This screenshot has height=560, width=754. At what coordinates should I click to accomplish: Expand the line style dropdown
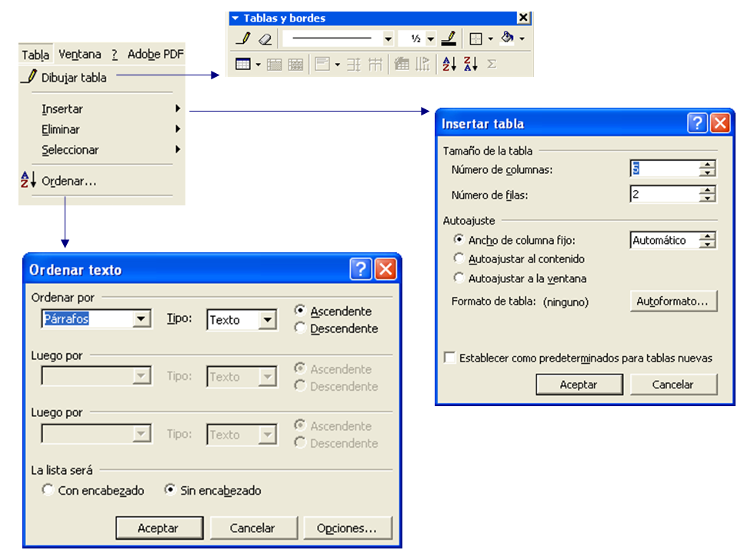click(x=388, y=38)
